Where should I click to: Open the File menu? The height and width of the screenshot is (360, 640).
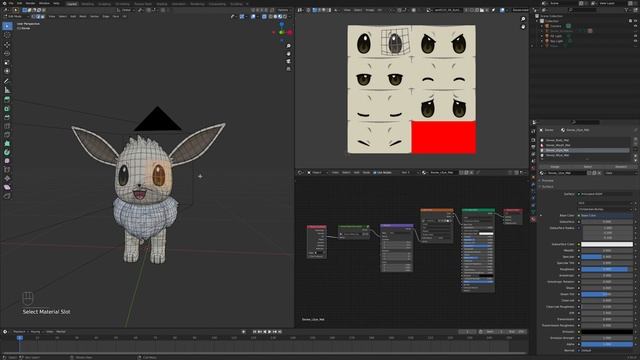pyautogui.click(x=11, y=3)
